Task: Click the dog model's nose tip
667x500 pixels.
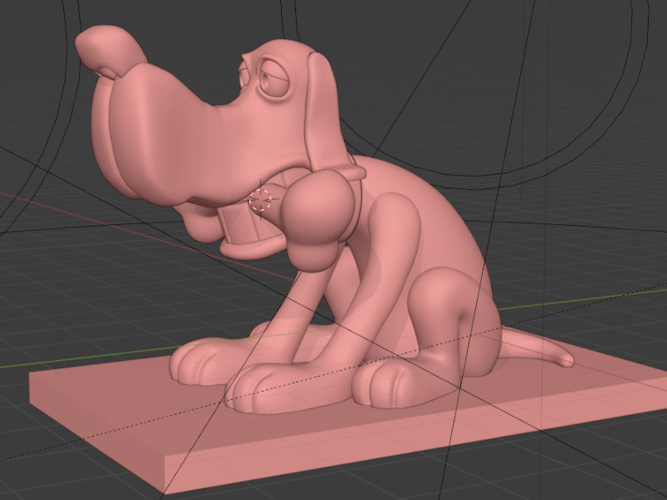Action: point(111,49)
